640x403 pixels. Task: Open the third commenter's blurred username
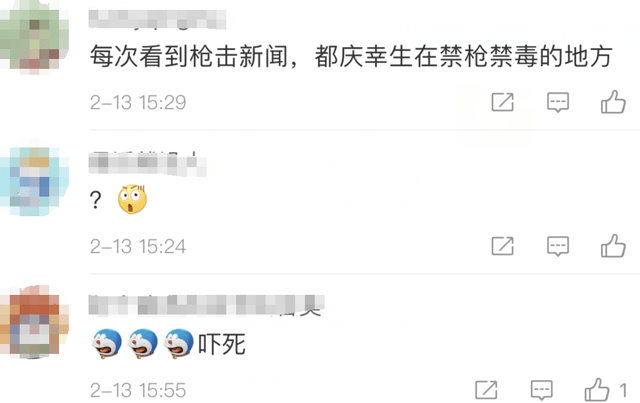207,305
